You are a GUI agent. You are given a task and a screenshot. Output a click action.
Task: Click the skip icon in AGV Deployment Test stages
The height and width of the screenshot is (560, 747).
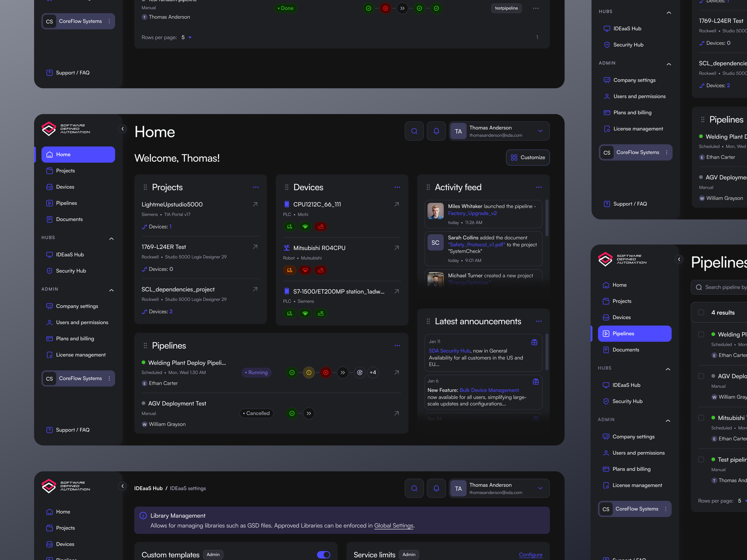(309, 413)
